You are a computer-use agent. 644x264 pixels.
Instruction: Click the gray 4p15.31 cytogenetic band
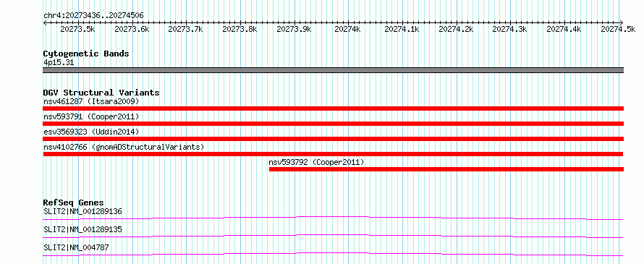pyautogui.click(x=333, y=70)
